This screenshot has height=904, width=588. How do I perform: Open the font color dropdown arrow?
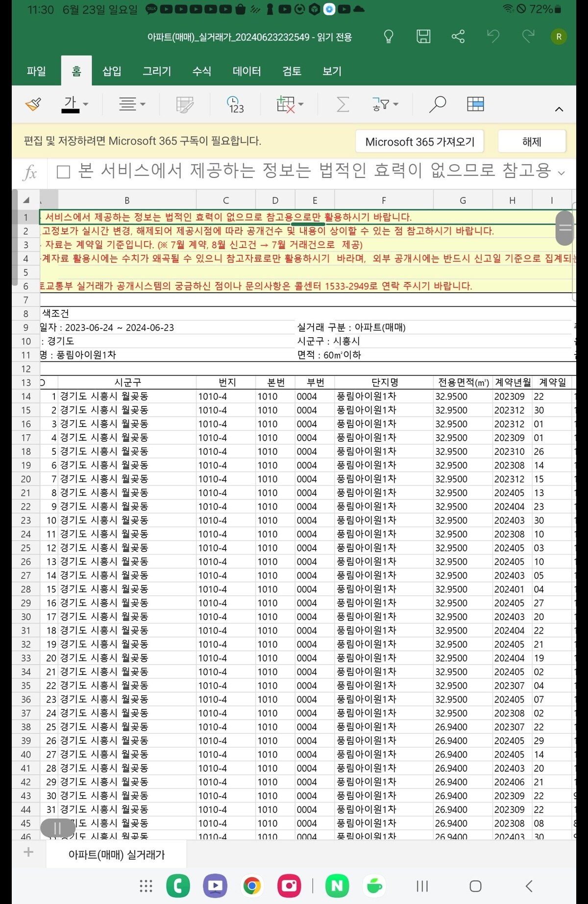click(86, 104)
